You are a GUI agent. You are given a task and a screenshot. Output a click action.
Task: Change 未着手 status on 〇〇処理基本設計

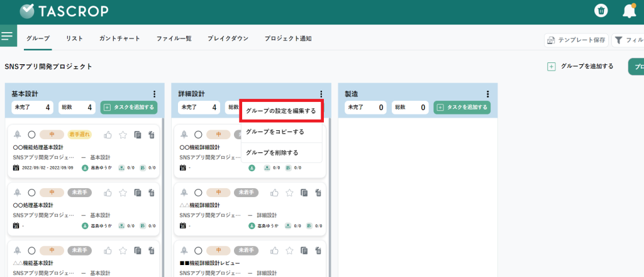coord(79,193)
